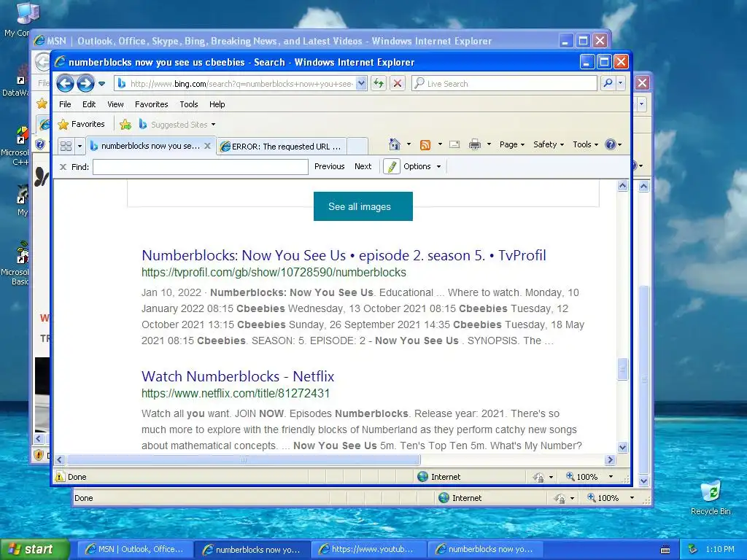Open Suggested Sites dropdown
Image resolution: width=747 pixels, height=560 pixels.
[177, 125]
